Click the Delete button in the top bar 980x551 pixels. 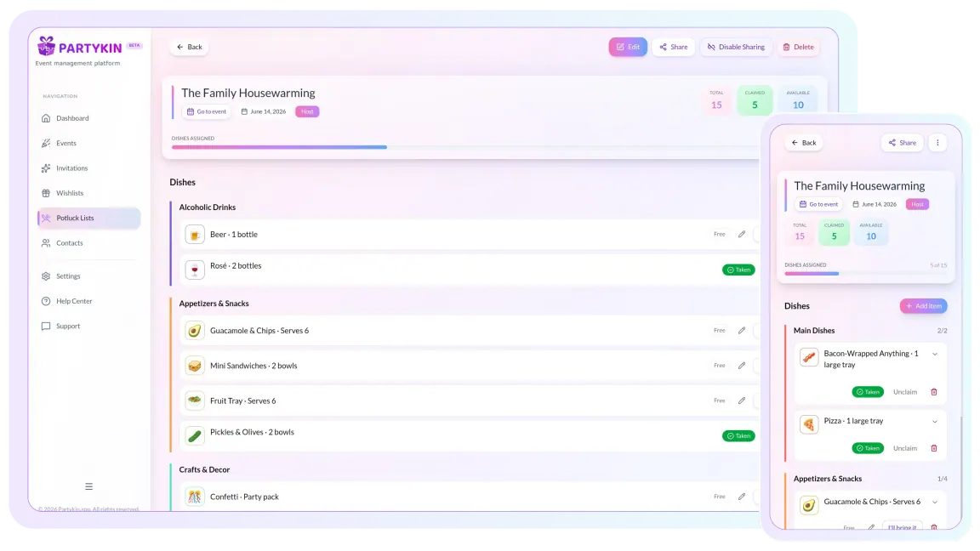(x=798, y=48)
